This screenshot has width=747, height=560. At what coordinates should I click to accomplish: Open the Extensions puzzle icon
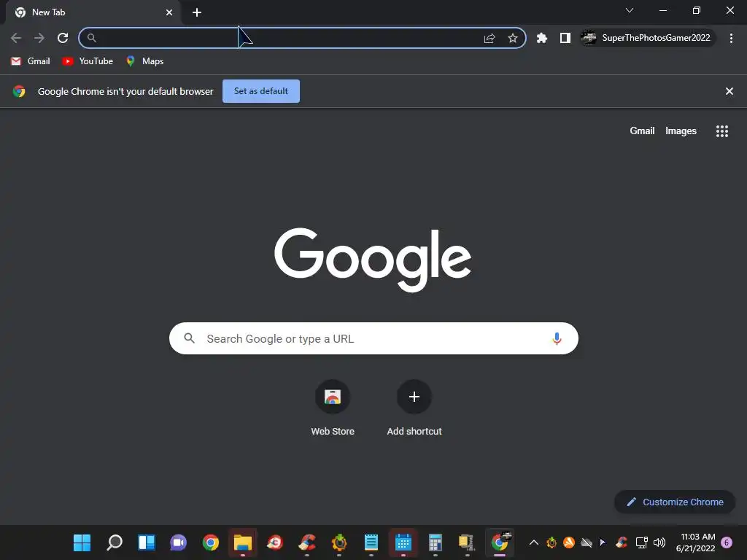(542, 38)
